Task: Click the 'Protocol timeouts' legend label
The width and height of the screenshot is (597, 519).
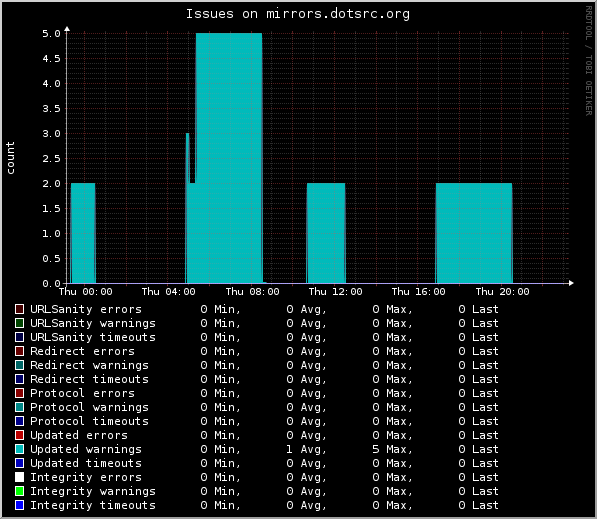Action: [x=89, y=421]
